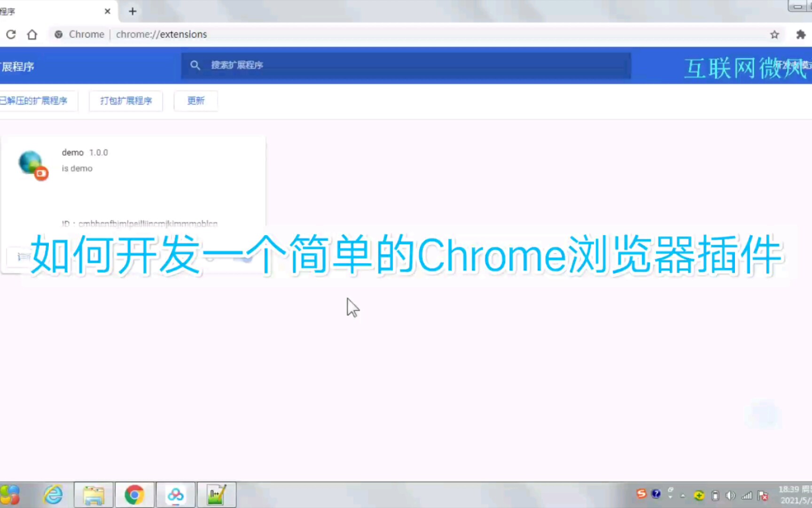812x508 pixels.
Task: Select the description "is demo"
Action: click(x=77, y=168)
